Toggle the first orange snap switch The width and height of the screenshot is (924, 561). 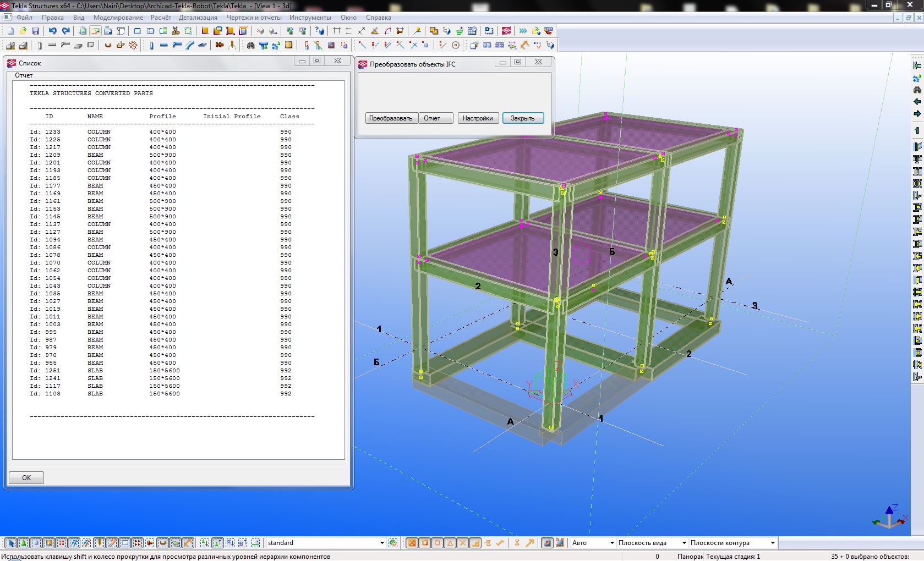pos(411,543)
